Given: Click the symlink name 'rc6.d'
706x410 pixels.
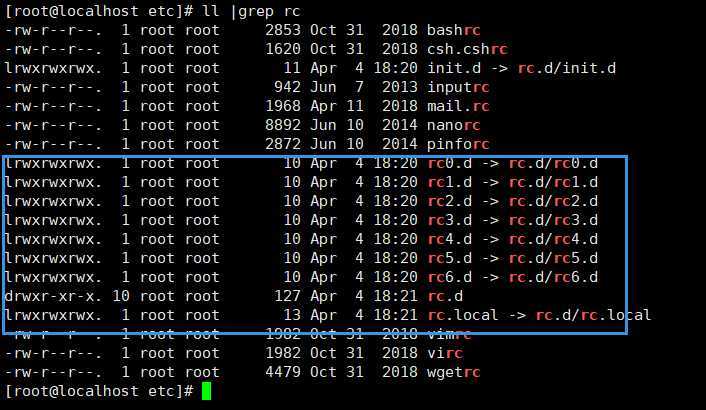Looking at the screenshot, I should [x=450, y=277].
